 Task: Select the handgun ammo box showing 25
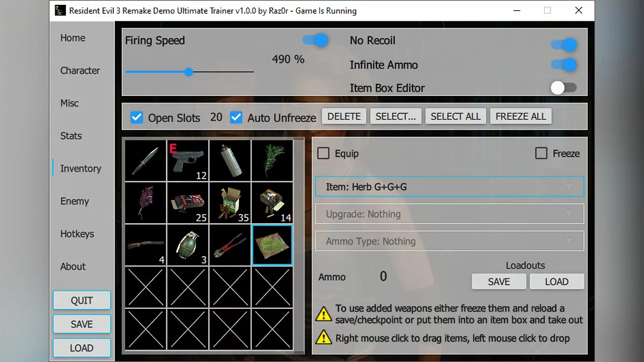[188, 203]
